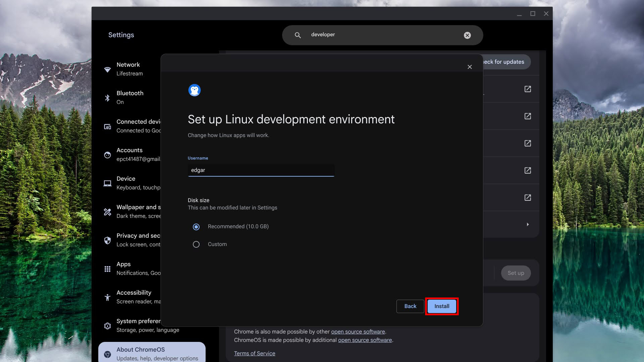Click the Device laptop icon
This screenshot has height=362, width=644.
coord(107,183)
